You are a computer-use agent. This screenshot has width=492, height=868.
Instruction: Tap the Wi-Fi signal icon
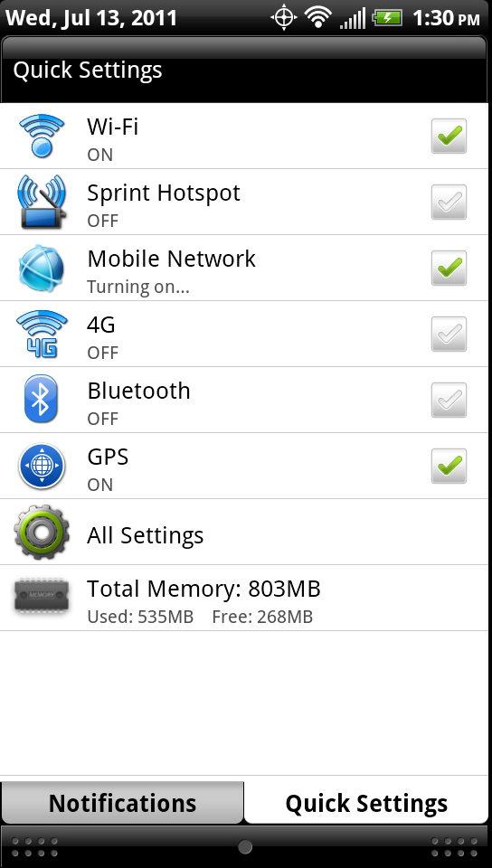42,136
